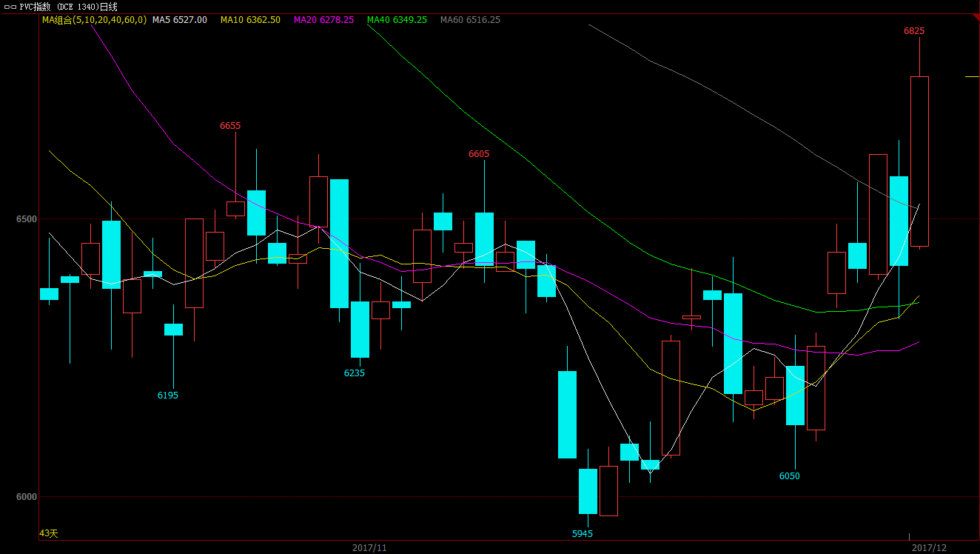980x554 pixels.
Task: Click the 6000 price axis label
Action: 27,497
